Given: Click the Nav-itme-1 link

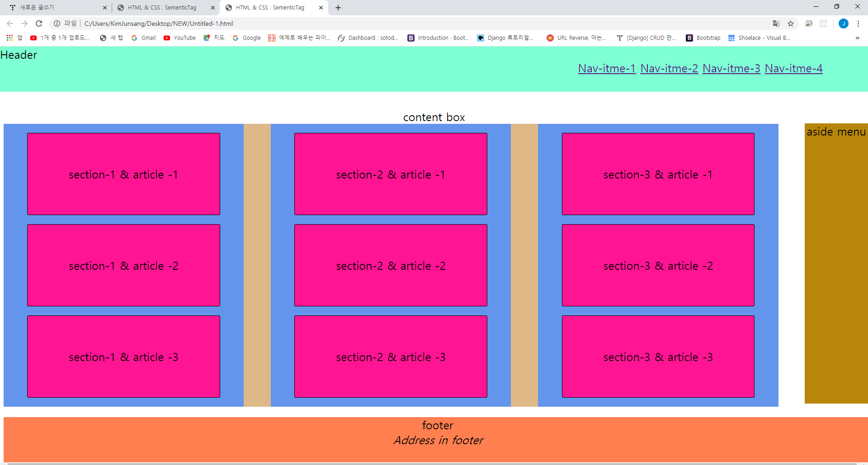Looking at the screenshot, I should click(x=607, y=69).
